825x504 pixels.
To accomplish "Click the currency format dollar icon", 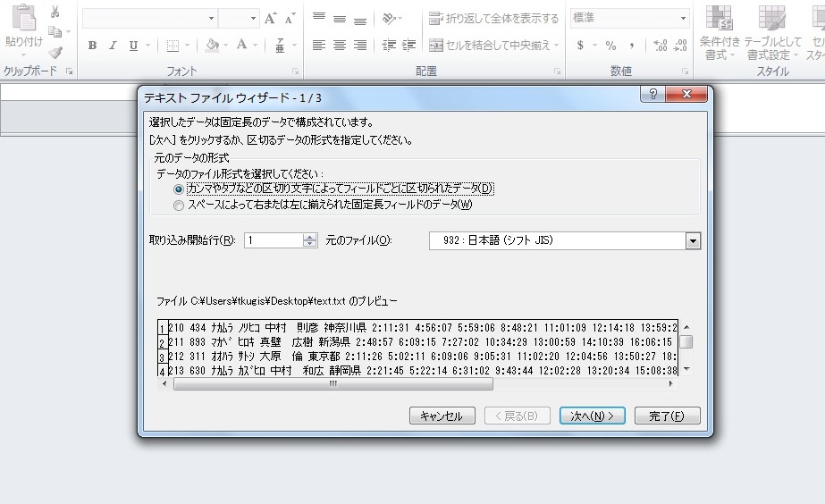I will pyautogui.click(x=580, y=46).
